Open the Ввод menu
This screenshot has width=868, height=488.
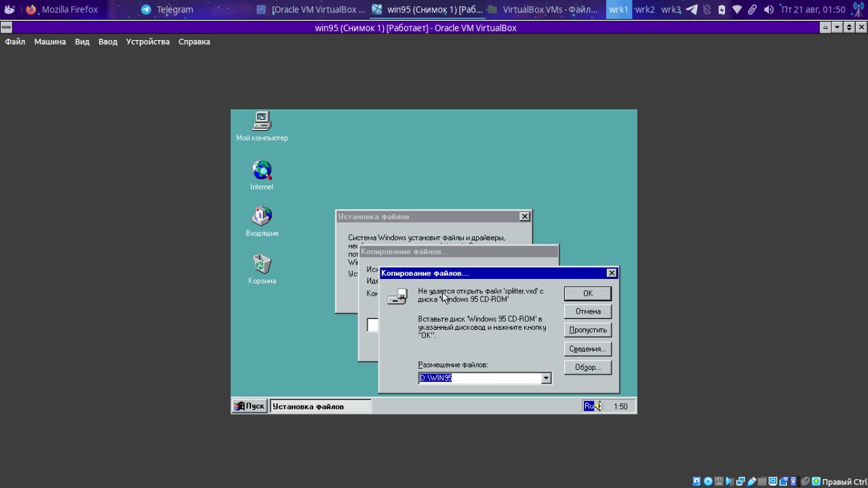108,41
